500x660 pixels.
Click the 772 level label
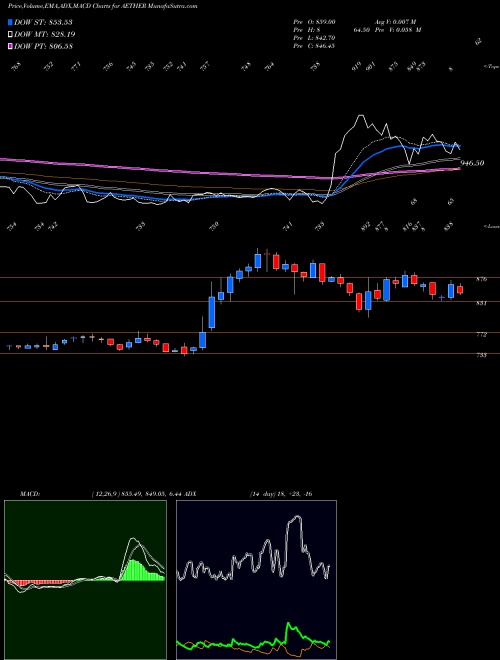point(482,335)
